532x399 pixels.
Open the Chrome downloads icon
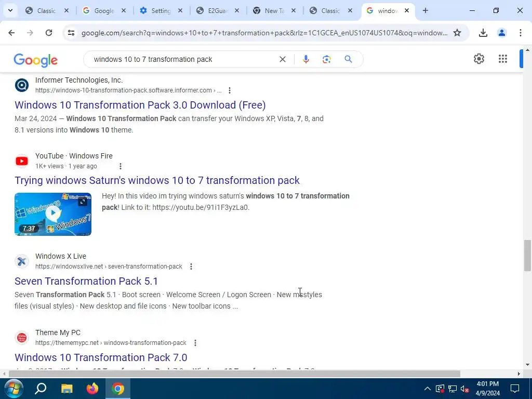pos(483,33)
